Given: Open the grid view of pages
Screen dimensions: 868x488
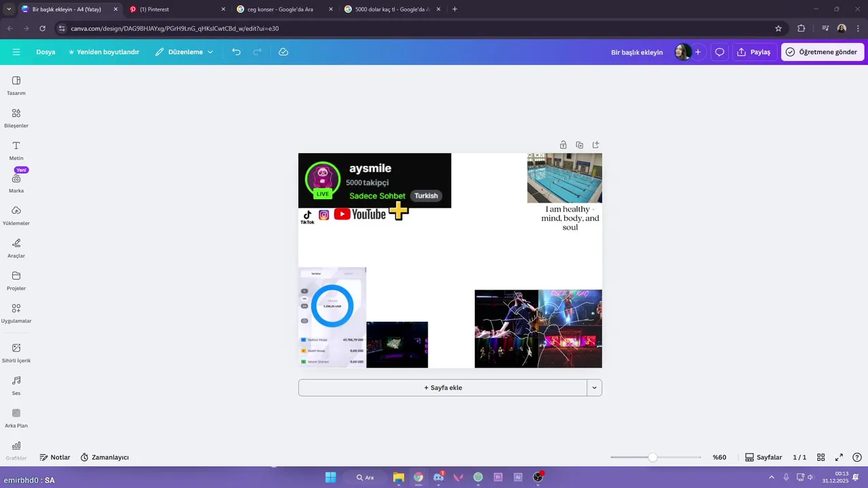Looking at the screenshot, I should coord(821,457).
